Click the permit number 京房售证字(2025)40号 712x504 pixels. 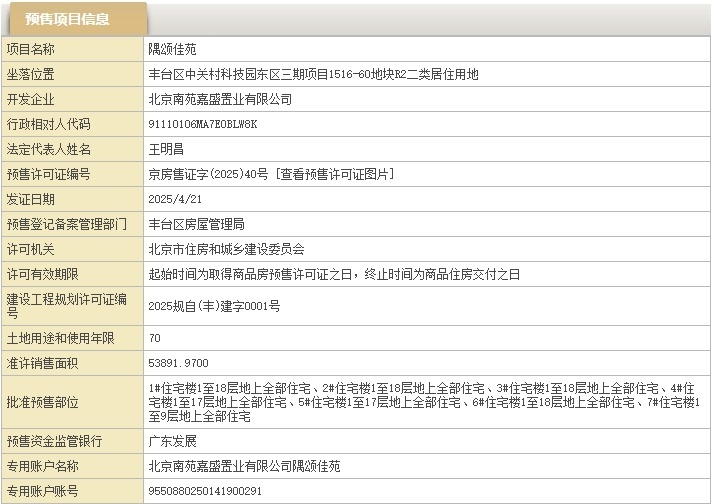pos(208,174)
